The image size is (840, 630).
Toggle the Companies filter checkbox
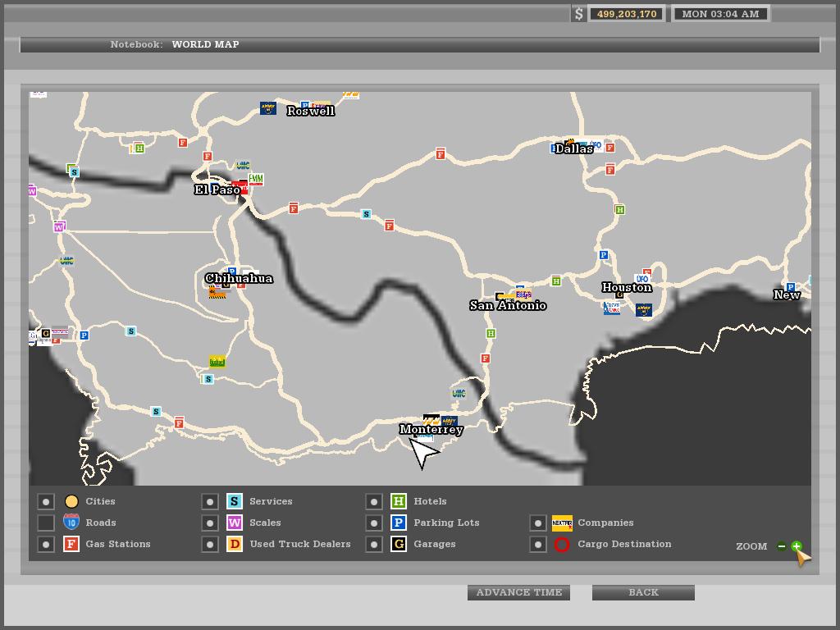click(x=537, y=523)
